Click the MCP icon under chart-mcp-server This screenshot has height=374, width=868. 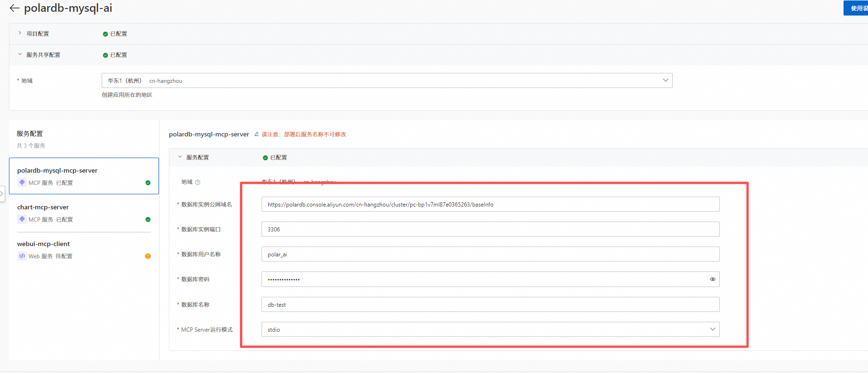pyautogui.click(x=22, y=219)
